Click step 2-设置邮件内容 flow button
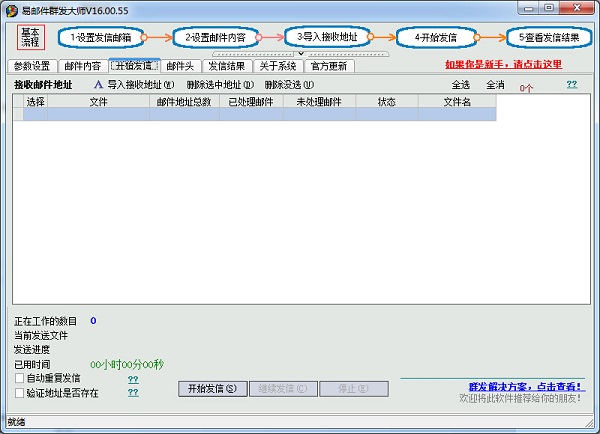600x434 pixels. 213,38
